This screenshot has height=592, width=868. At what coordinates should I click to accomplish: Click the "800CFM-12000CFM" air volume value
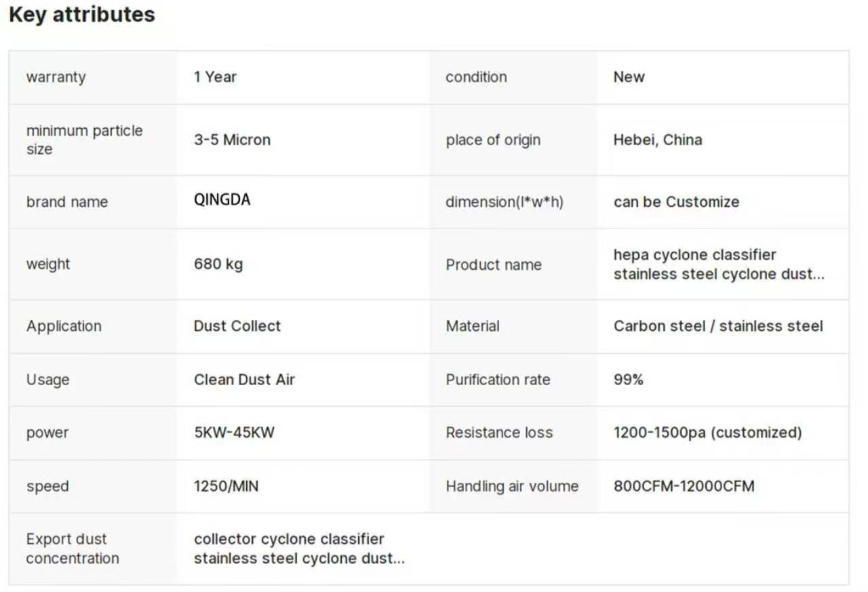point(684,486)
